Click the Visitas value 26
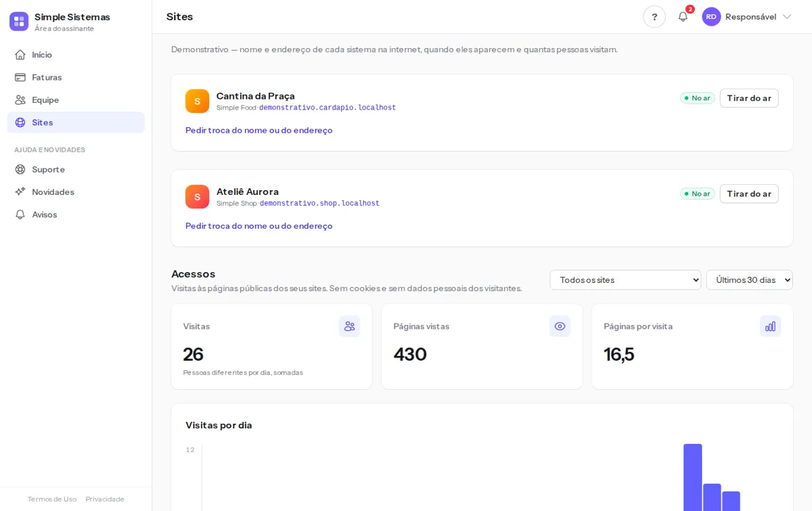 coord(194,354)
